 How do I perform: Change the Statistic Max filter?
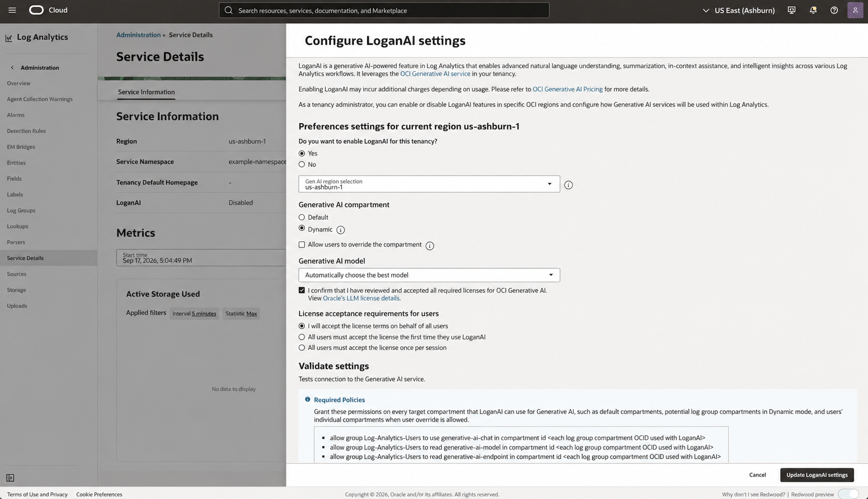coord(241,313)
